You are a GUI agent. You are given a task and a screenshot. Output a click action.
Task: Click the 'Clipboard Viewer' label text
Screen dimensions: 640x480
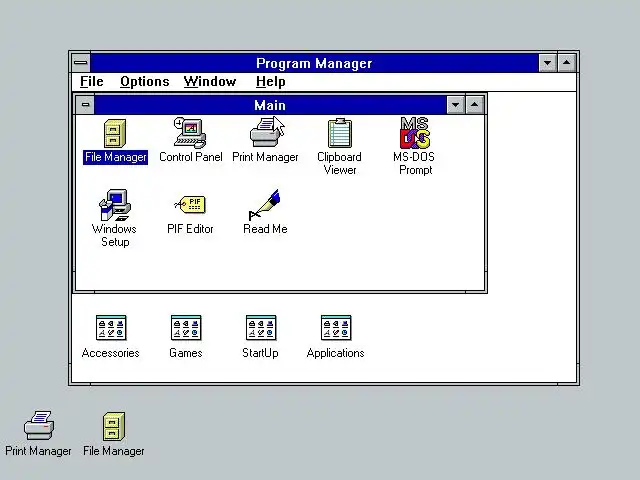[340, 163]
